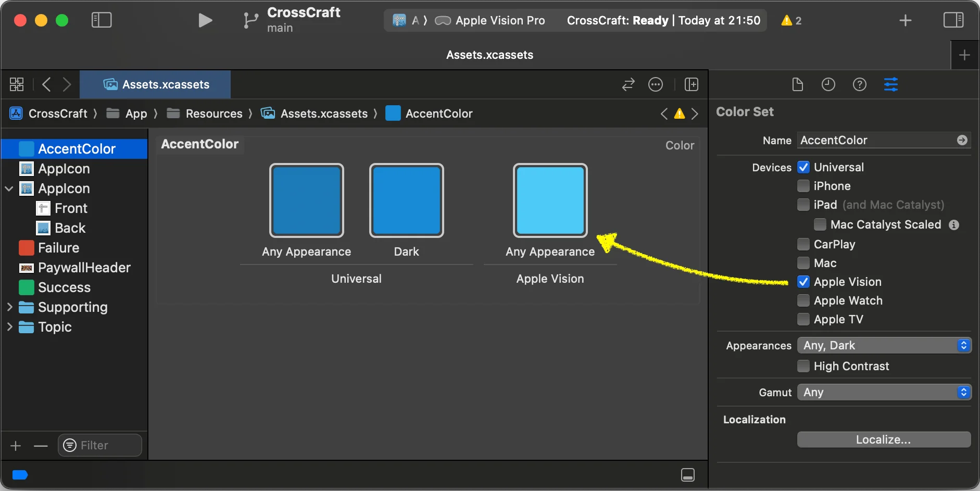
Task: Open the Appearances dropdown
Action: 884,345
